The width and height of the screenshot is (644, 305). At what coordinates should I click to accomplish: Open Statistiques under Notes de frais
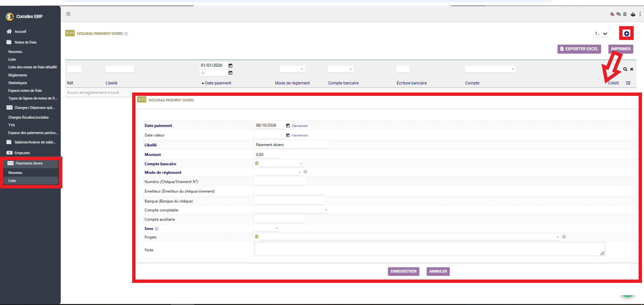[x=17, y=83]
